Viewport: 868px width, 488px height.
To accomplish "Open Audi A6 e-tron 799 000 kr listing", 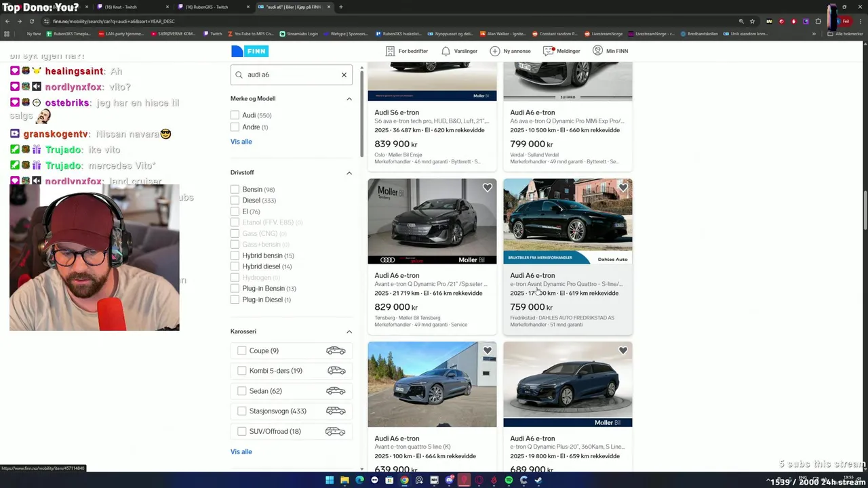I will pyautogui.click(x=568, y=116).
